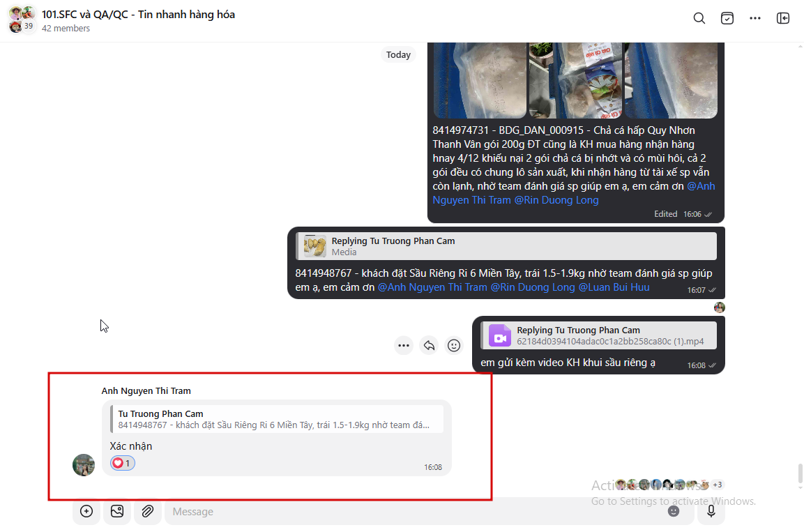
Task: Click the durian Media reply thumbnail
Action: [314, 246]
